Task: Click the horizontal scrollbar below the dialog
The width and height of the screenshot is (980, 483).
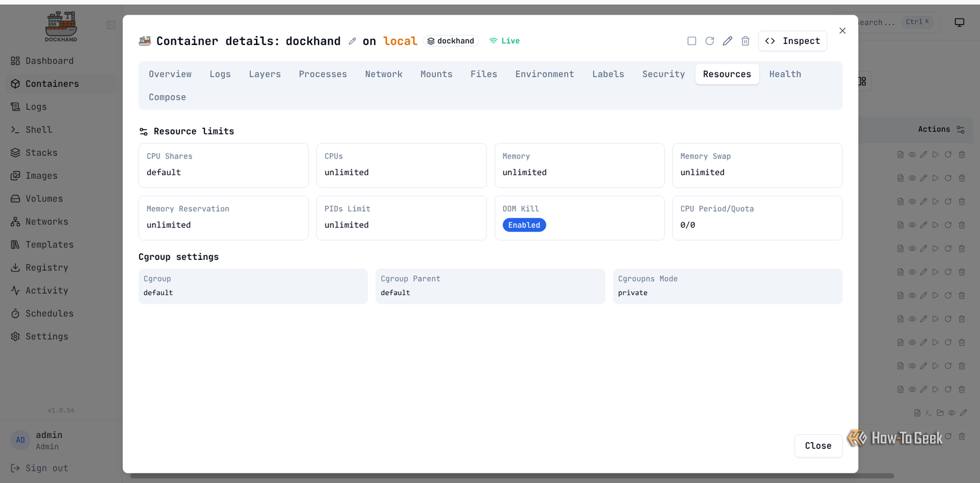Action: pos(512,476)
